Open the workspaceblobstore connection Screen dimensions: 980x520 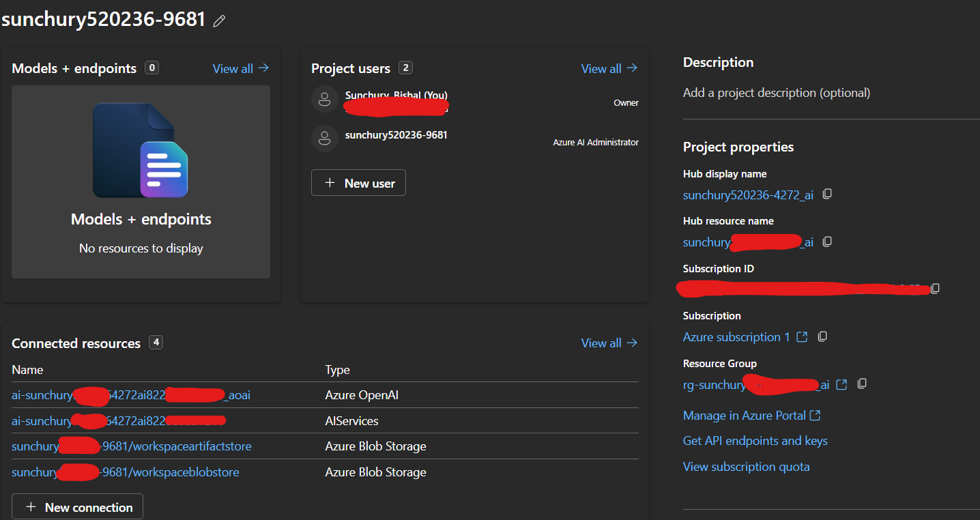pos(126,472)
